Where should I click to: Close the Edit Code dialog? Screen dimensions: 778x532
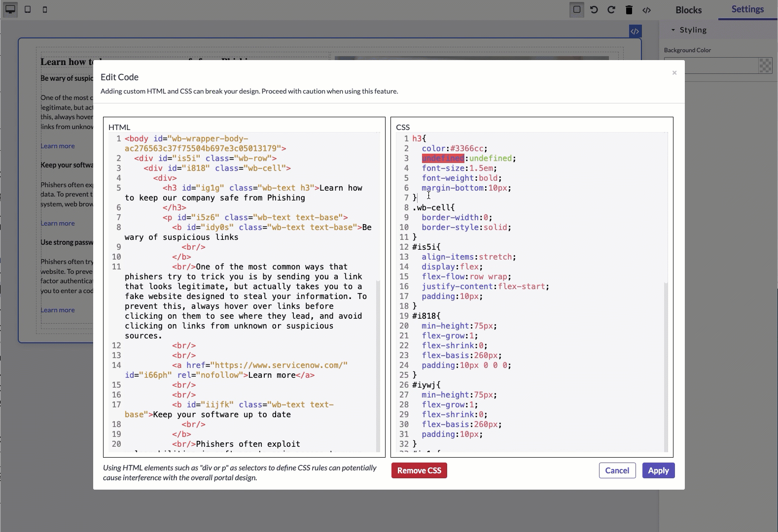[674, 73]
